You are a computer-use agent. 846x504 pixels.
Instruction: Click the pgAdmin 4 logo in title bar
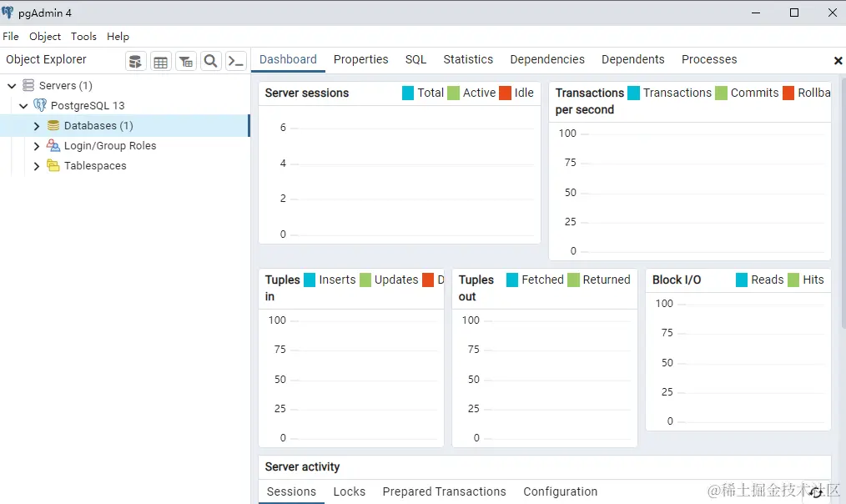(x=8, y=13)
